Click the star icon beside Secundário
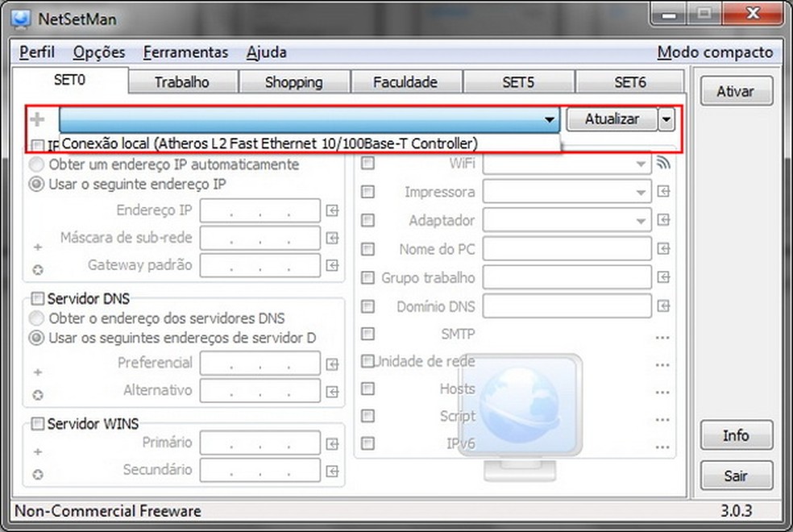 coord(37,475)
